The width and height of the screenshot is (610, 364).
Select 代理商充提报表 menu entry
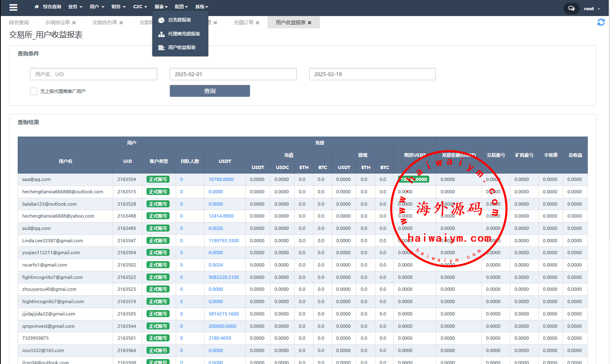[x=184, y=34]
